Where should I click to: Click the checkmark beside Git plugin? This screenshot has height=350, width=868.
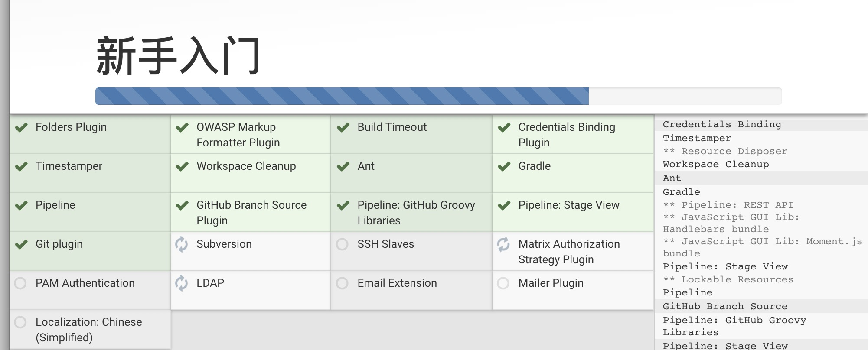(21, 244)
